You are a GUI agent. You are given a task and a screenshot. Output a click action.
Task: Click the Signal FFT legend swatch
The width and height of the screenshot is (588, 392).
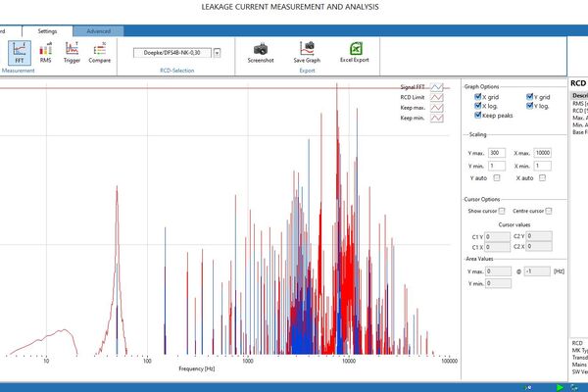(436, 87)
